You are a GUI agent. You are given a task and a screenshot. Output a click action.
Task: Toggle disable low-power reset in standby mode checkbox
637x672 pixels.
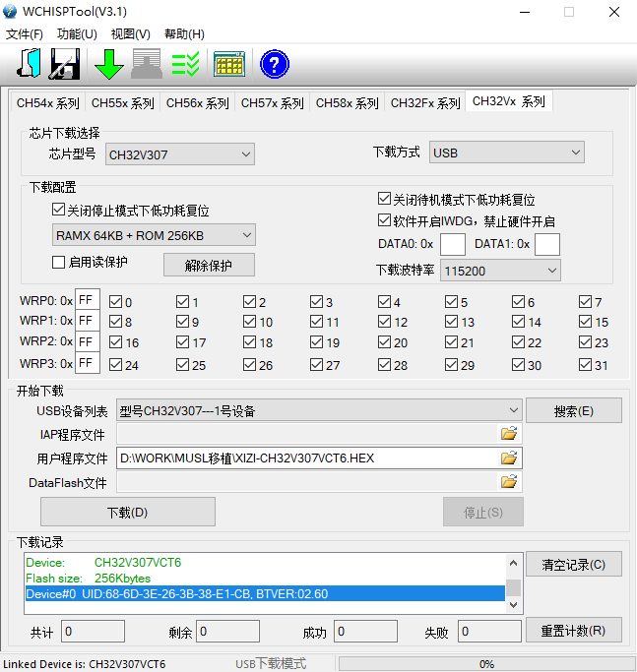(384, 199)
